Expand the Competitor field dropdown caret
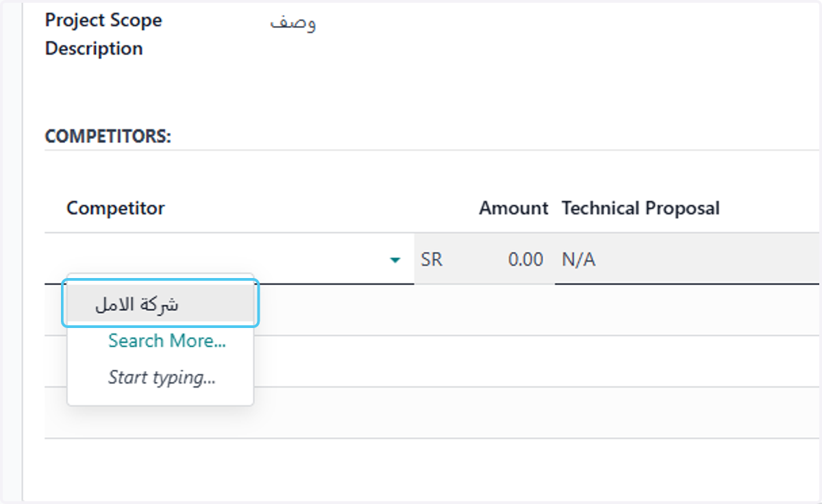Image resolution: width=822 pixels, height=504 pixels. click(395, 260)
